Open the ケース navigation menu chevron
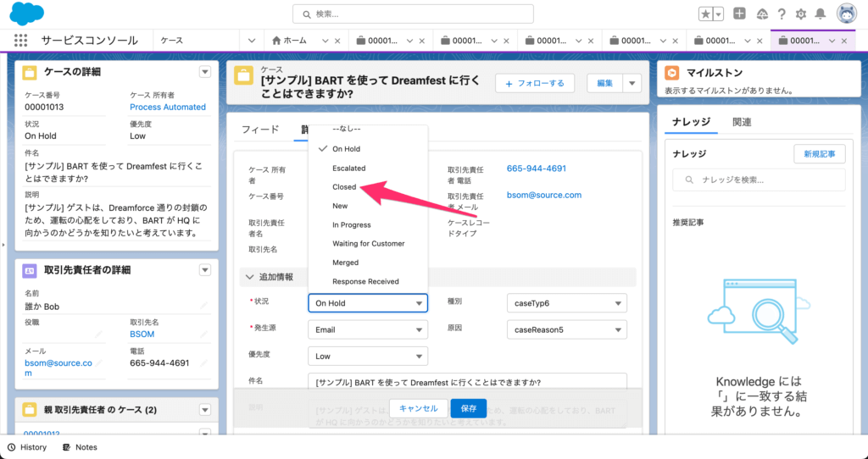The image size is (868, 459). click(251, 41)
